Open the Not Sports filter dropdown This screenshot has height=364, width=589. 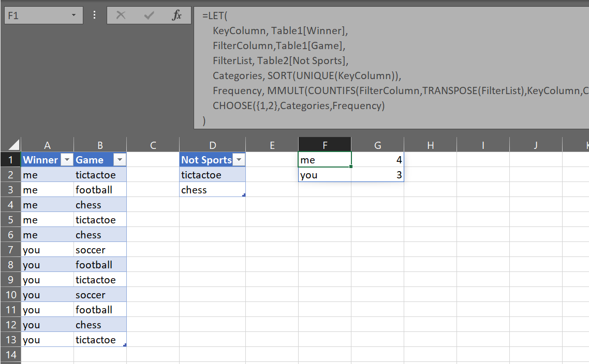[x=239, y=160]
